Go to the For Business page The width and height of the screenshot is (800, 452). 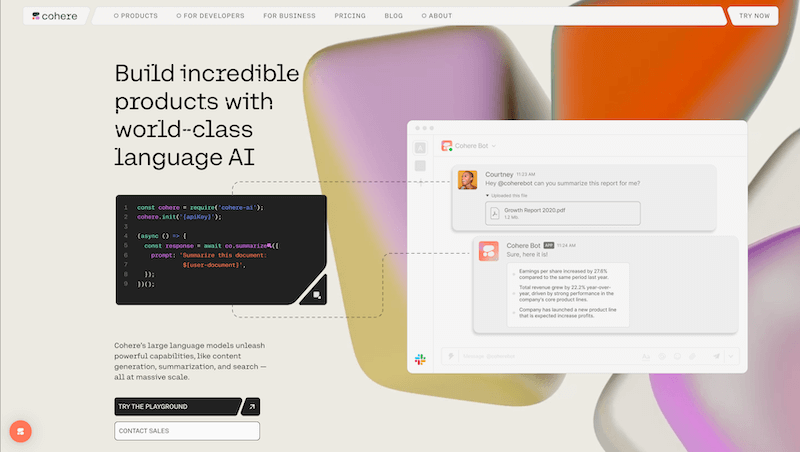(289, 16)
